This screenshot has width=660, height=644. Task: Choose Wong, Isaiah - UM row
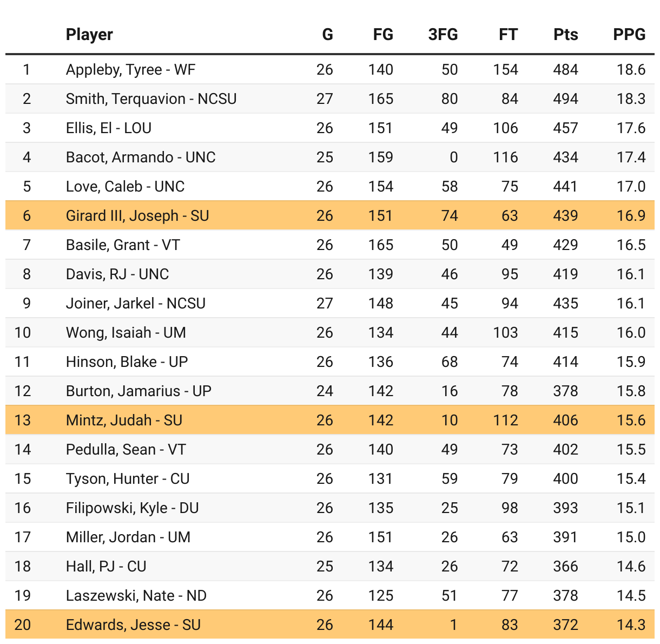(x=126, y=333)
